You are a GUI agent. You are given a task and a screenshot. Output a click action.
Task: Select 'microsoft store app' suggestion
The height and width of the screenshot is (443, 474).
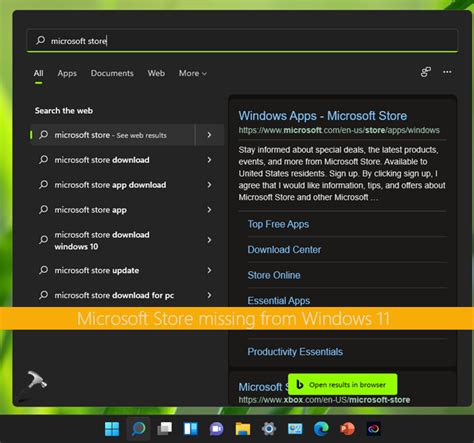tap(127, 210)
